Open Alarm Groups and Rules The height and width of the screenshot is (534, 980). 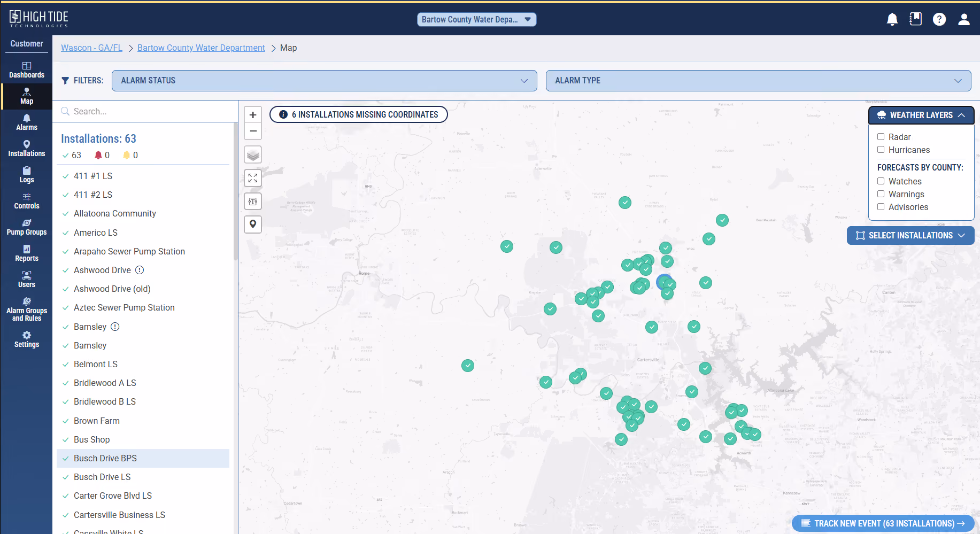27,309
